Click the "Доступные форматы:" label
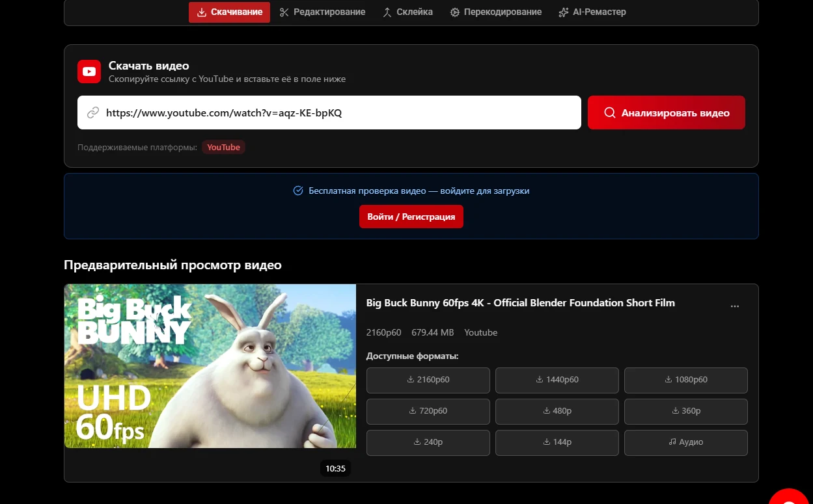 pyautogui.click(x=413, y=356)
